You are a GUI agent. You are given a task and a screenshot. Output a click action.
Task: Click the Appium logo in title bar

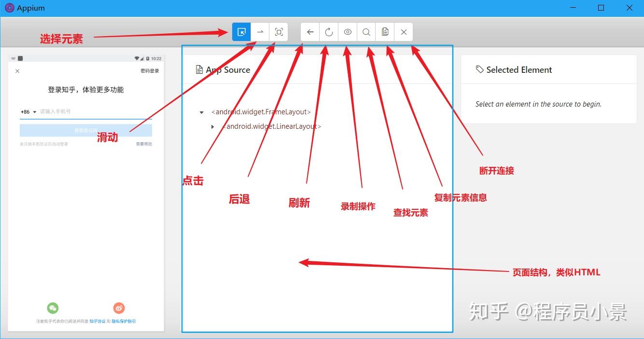point(9,8)
